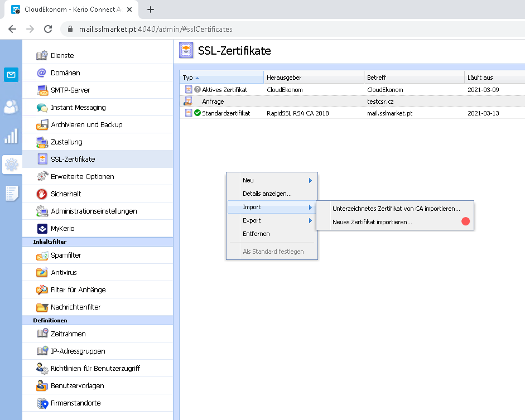
Task: Switch to the users rail icon
Action: [x=11, y=107]
